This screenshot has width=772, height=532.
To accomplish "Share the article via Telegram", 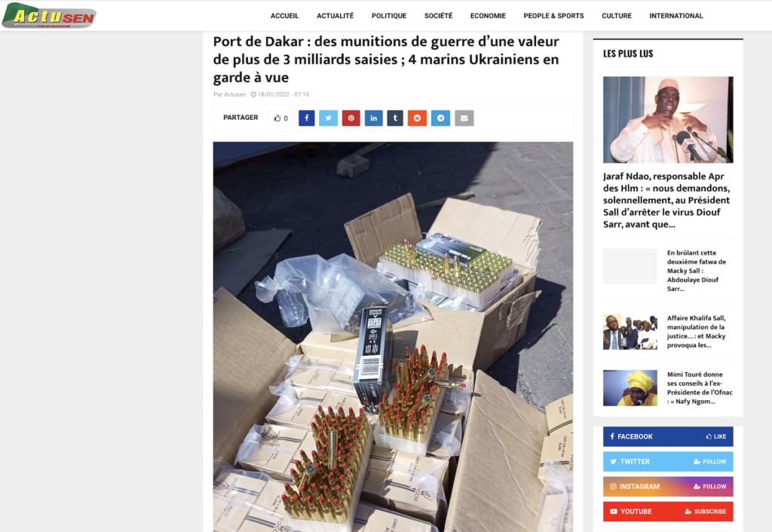I will (440, 118).
